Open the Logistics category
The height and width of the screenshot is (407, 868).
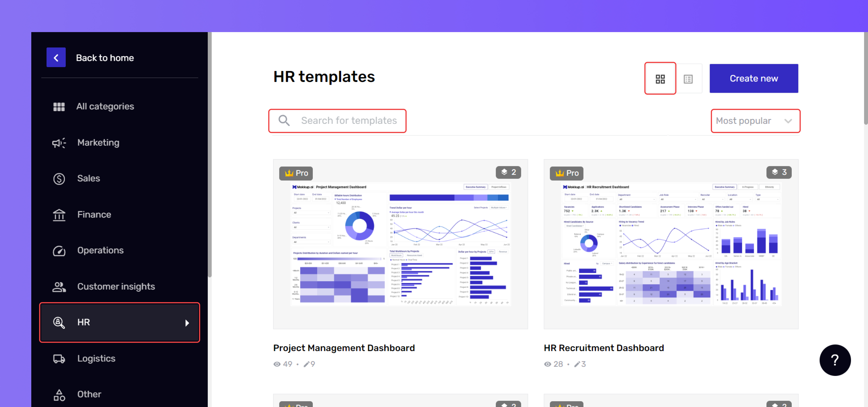click(x=96, y=358)
